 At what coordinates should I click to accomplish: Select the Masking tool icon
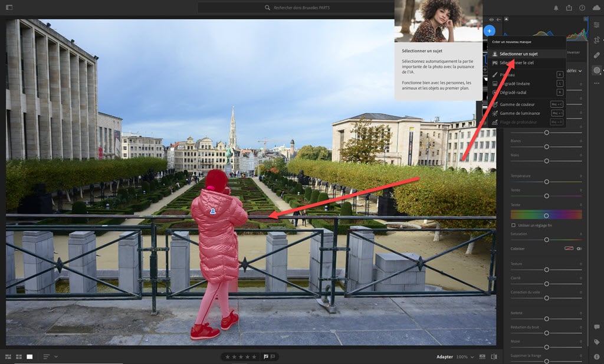tap(596, 70)
